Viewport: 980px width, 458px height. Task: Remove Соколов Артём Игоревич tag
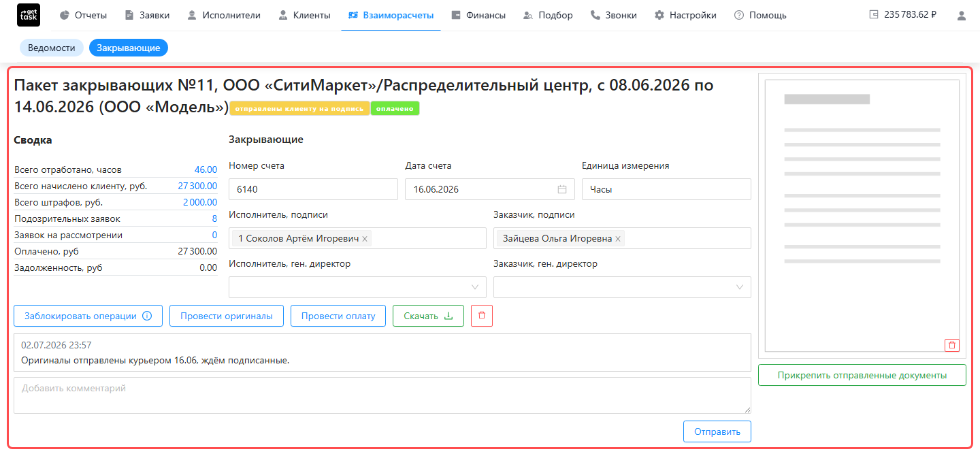pos(365,239)
